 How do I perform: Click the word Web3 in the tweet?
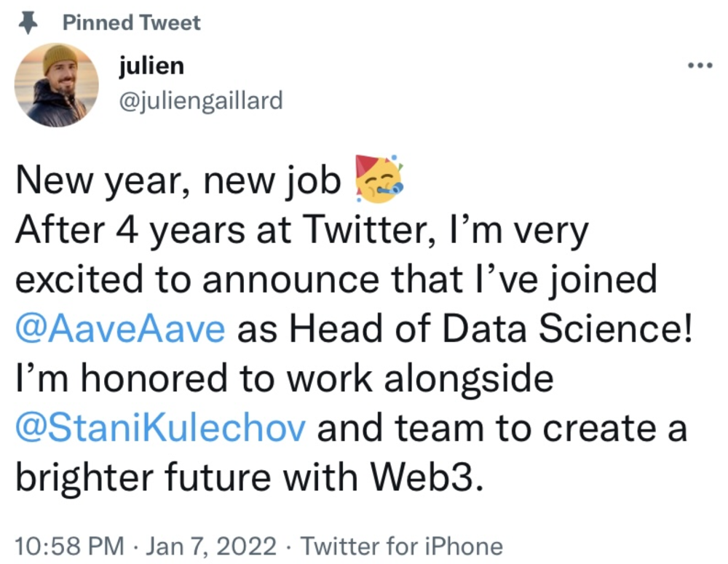(424, 477)
